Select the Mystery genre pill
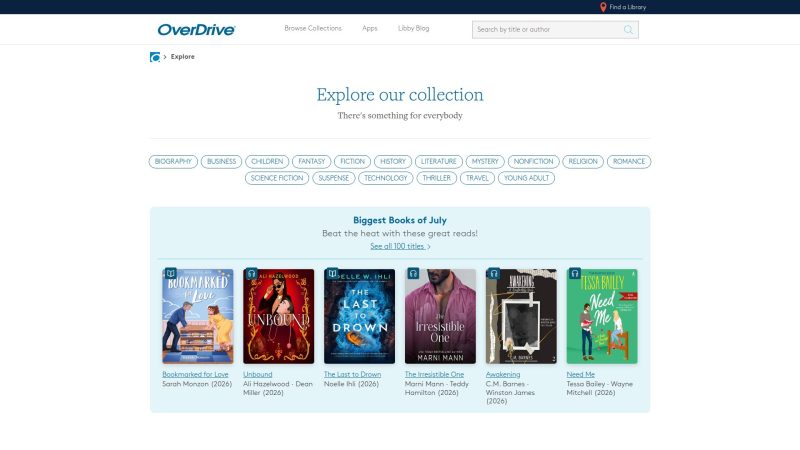 (485, 162)
